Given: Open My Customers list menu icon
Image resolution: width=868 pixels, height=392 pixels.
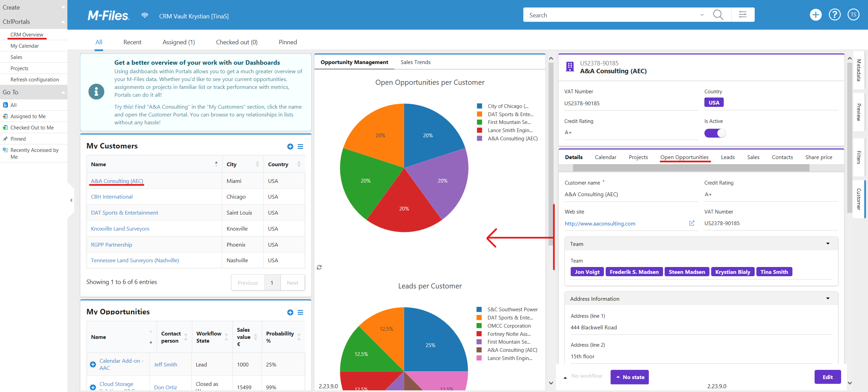Looking at the screenshot, I should pyautogui.click(x=300, y=146).
